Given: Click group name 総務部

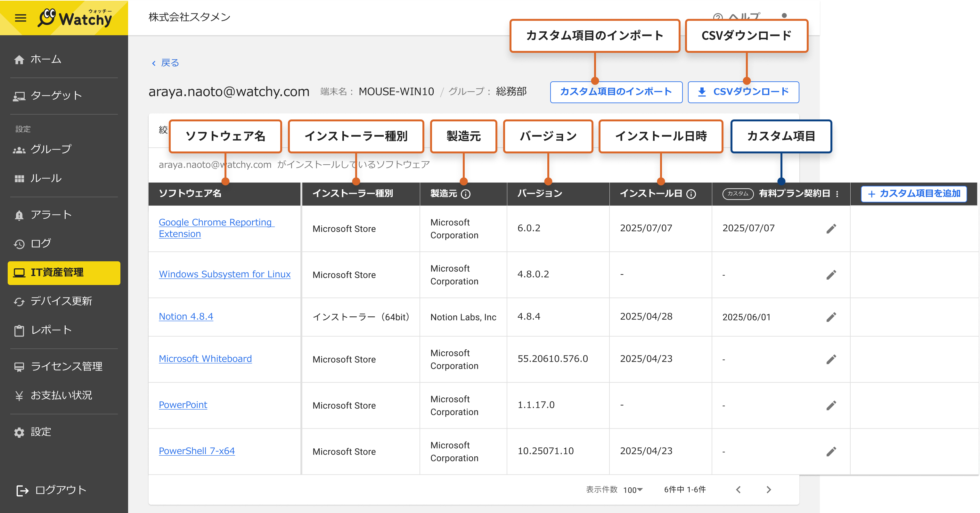Looking at the screenshot, I should [x=511, y=92].
